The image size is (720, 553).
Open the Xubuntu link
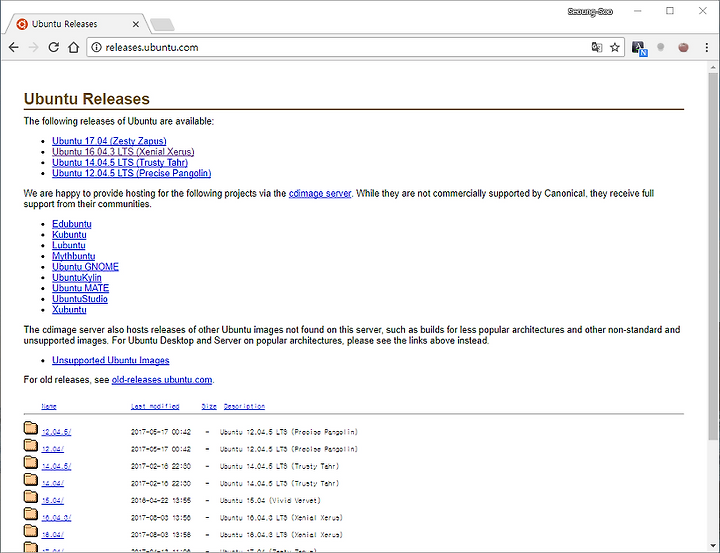point(69,310)
